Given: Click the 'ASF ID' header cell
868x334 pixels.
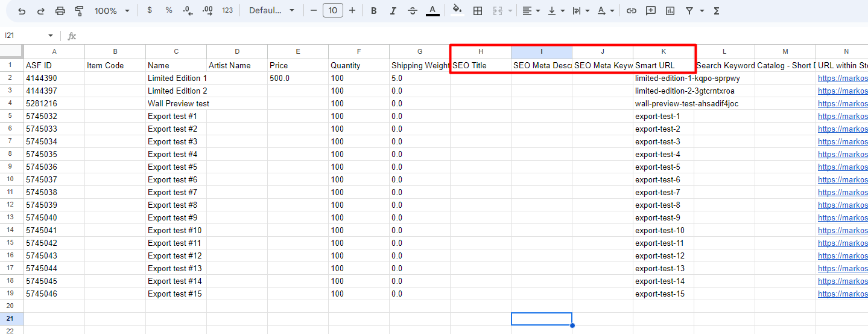Looking at the screenshot, I should pos(54,65).
